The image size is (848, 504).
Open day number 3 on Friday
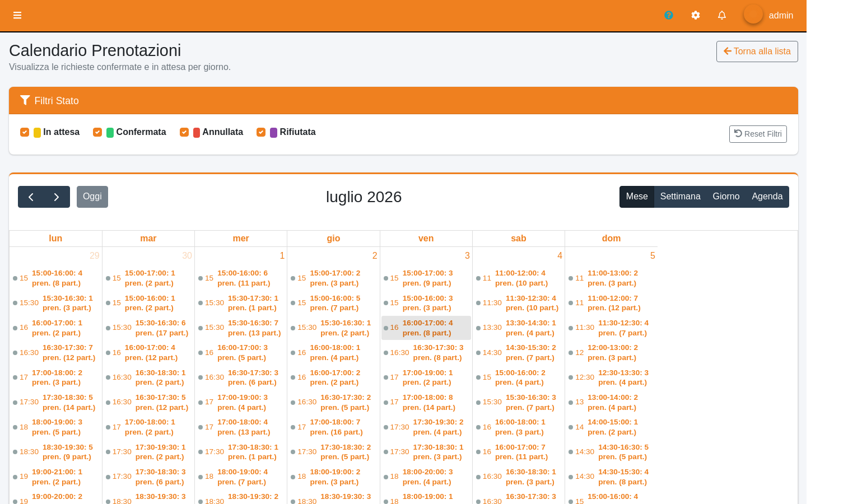click(467, 256)
